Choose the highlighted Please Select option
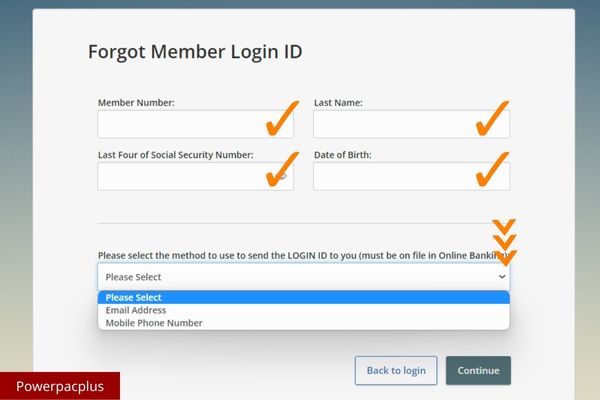The image size is (600, 400). pyautogui.click(x=304, y=297)
